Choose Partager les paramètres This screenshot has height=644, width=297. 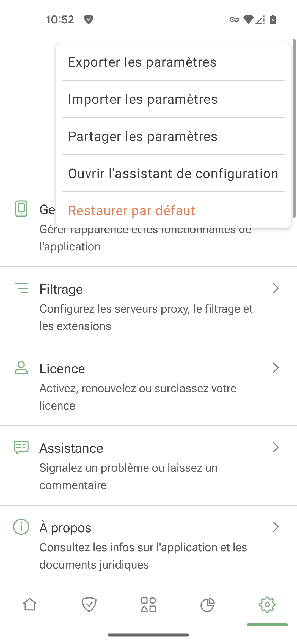click(x=143, y=137)
